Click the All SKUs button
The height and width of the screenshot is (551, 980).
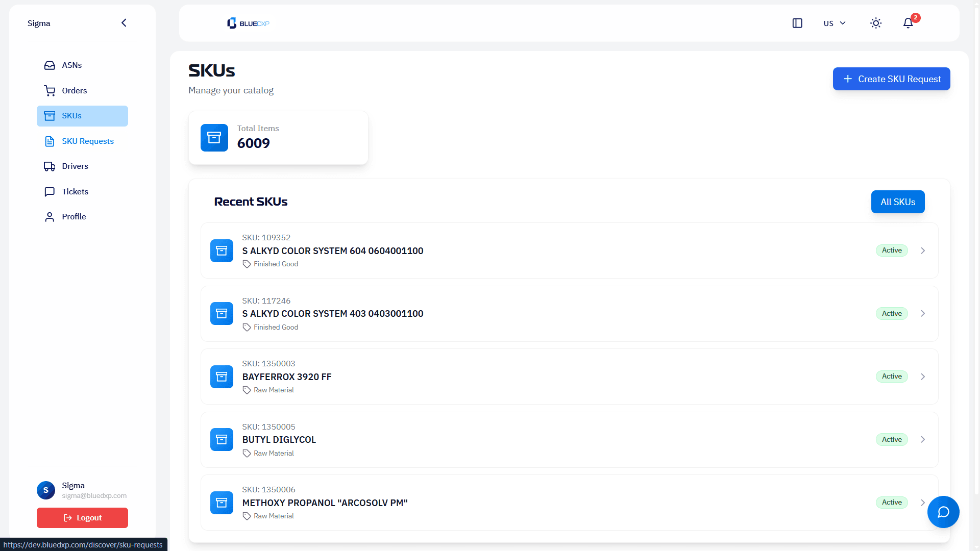point(898,202)
